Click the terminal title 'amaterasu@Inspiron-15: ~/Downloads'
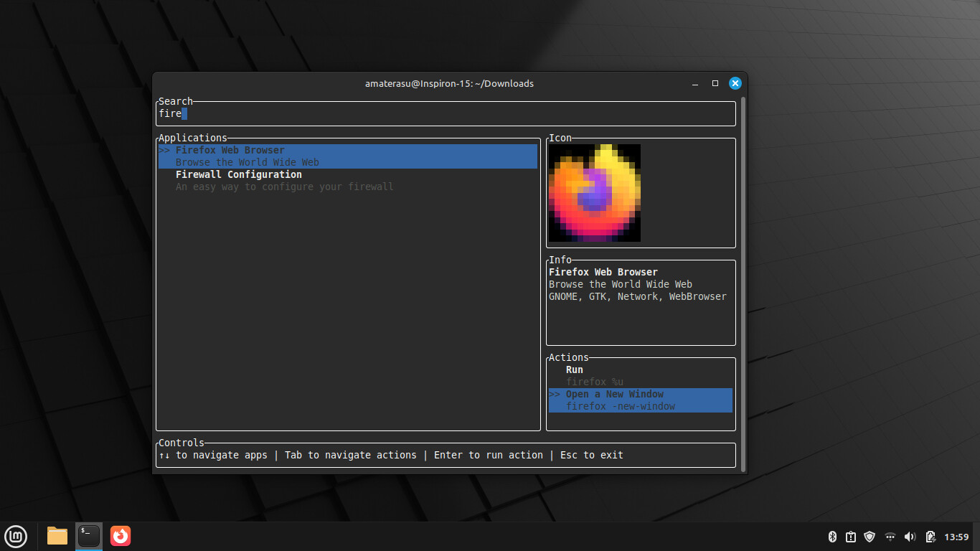The width and height of the screenshot is (980, 551). [x=449, y=83]
